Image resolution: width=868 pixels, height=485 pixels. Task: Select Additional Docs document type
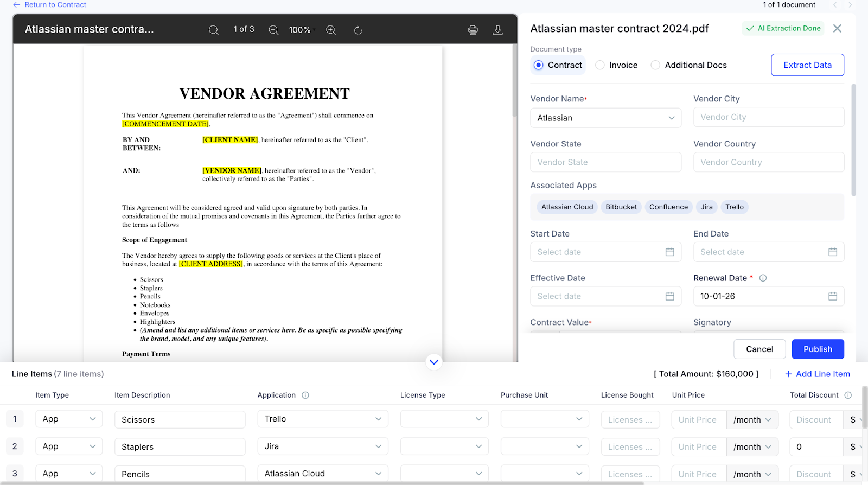tap(688, 65)
